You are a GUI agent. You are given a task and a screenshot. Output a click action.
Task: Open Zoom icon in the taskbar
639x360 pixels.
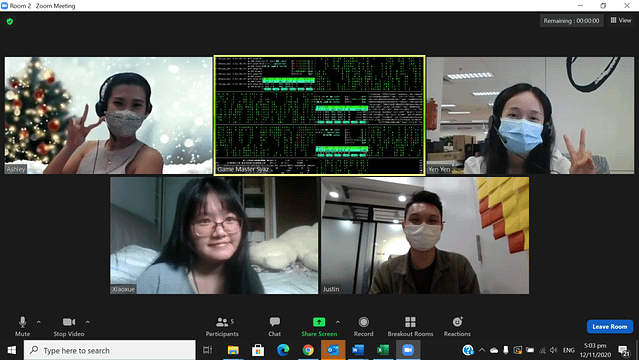[408, 350]
